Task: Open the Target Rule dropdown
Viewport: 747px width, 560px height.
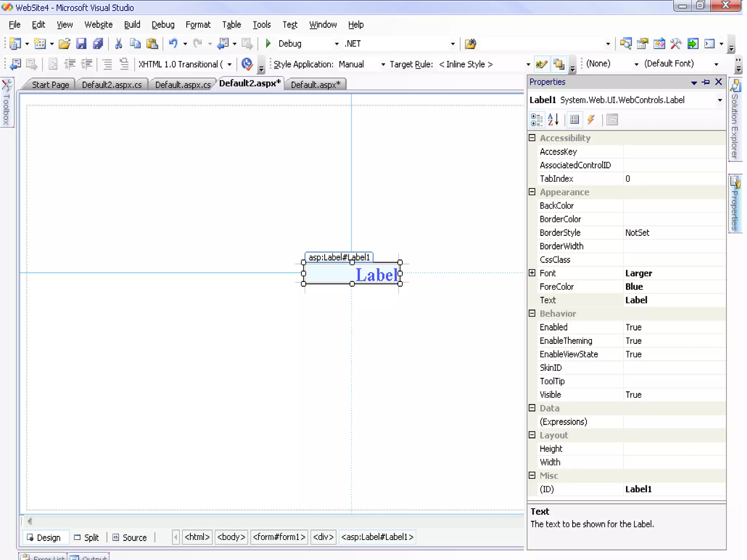Action: point(528,65)
